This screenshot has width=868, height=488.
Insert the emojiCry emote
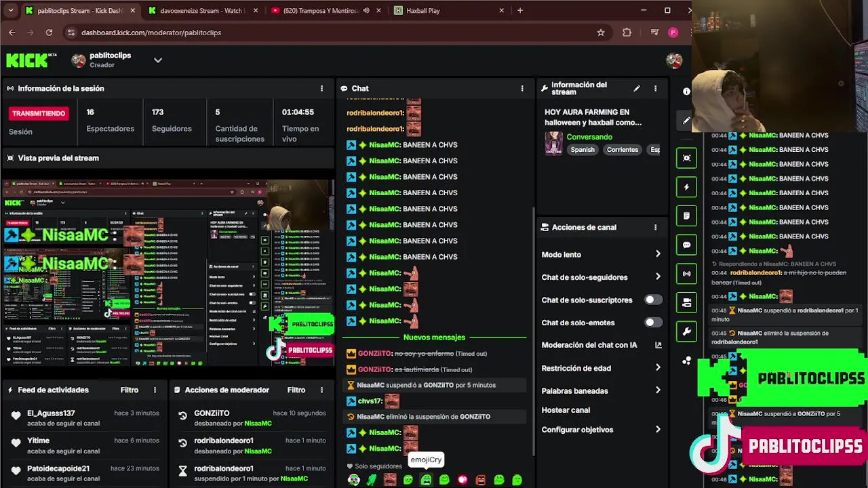(x=426, y=480)
